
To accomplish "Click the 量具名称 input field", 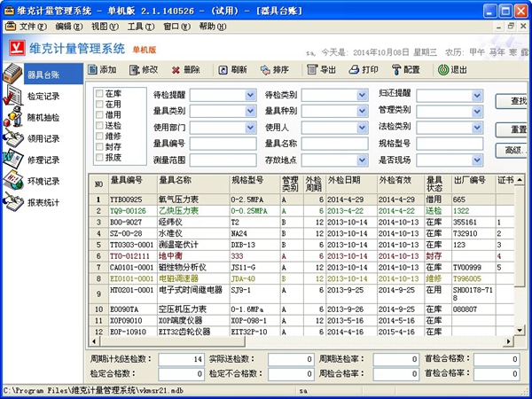I will point(334,144).
